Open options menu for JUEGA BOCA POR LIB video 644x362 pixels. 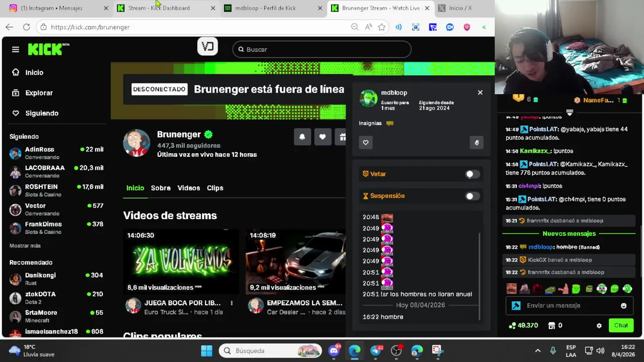click(231, 303)
